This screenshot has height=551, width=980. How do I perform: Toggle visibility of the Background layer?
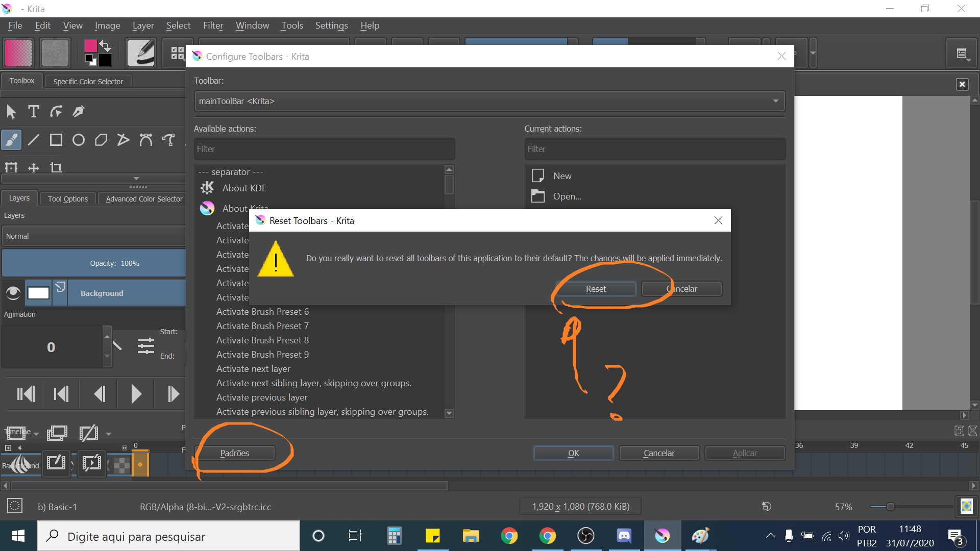[13, 293]
